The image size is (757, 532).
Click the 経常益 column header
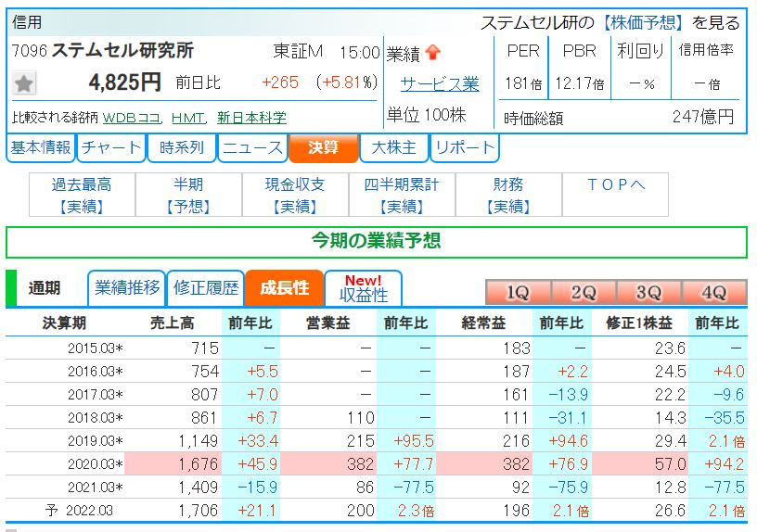point(483,323)
